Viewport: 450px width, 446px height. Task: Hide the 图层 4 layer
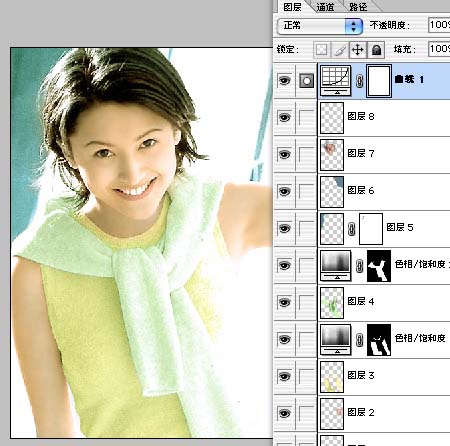coord(284,302)
